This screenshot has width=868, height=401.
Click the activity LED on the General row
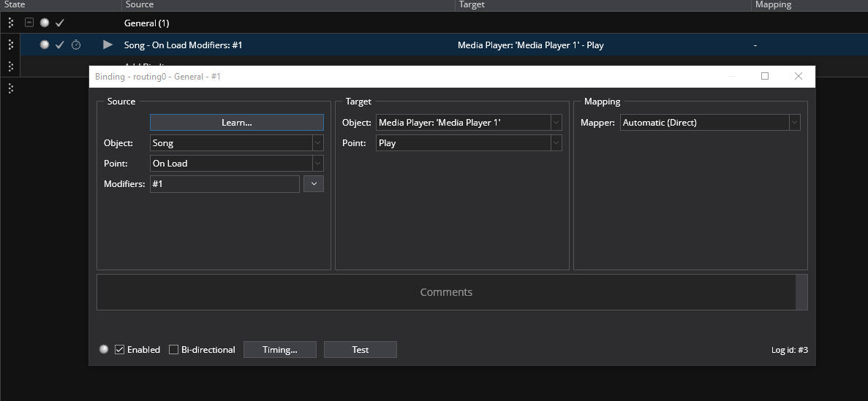pos(45,23)
